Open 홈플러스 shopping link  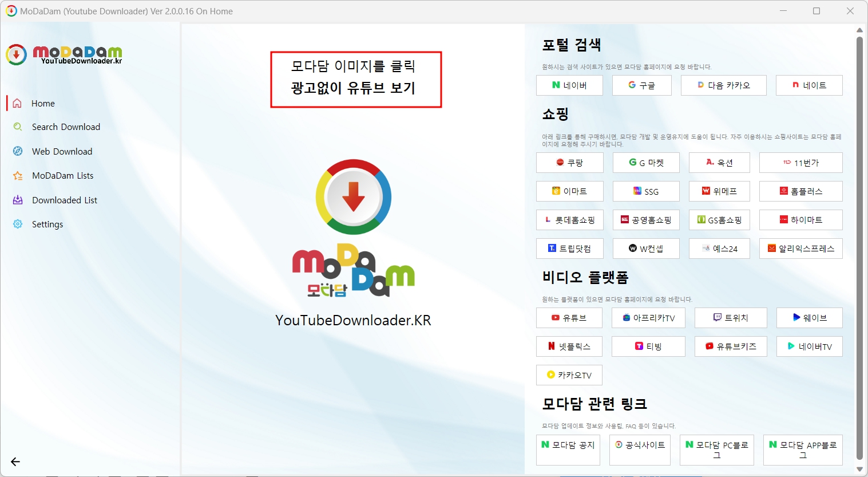point(800,191)
